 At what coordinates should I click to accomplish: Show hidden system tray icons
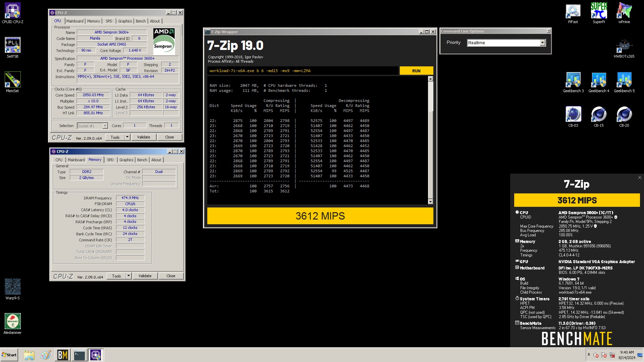click(x=589, y=355)
